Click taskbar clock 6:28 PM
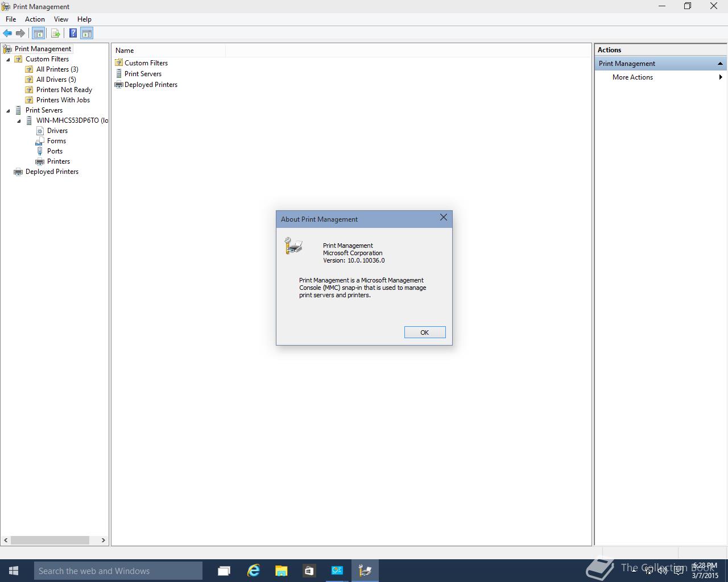This screenshot has height=582, width=728. 705,571
